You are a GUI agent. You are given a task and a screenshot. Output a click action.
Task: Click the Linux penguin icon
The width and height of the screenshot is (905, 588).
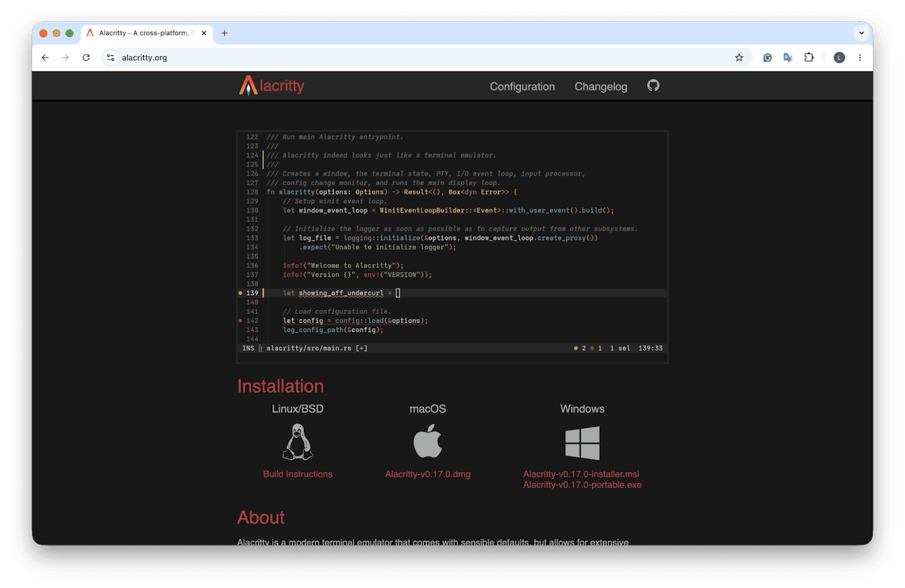point(298,443)
